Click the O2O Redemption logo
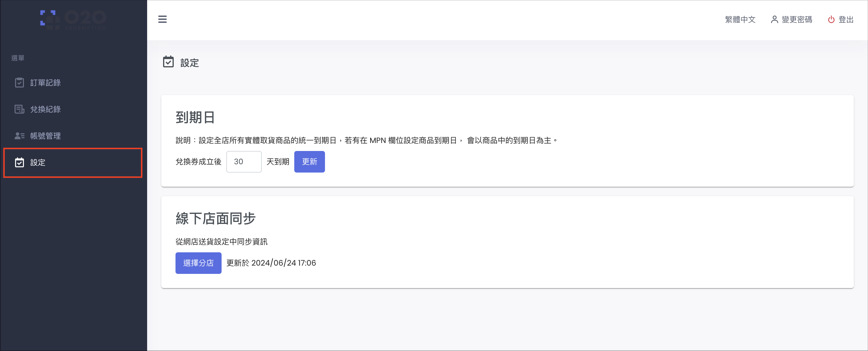868x351 pixels. click(73, 20)
